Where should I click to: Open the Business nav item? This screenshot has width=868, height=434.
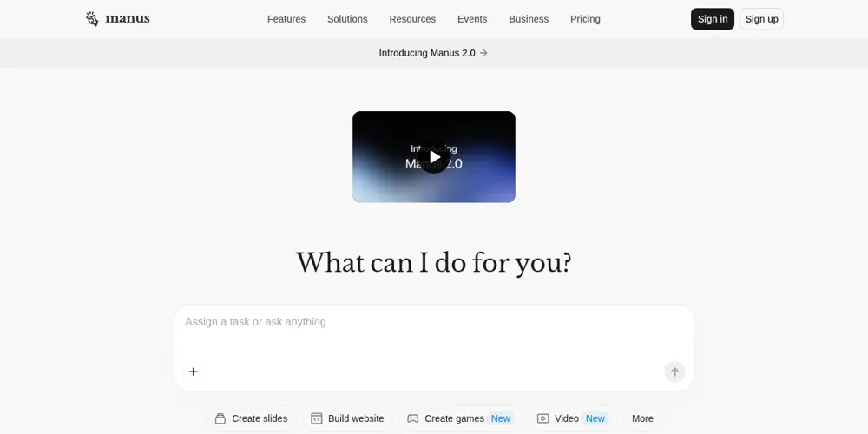pos(529,19)
